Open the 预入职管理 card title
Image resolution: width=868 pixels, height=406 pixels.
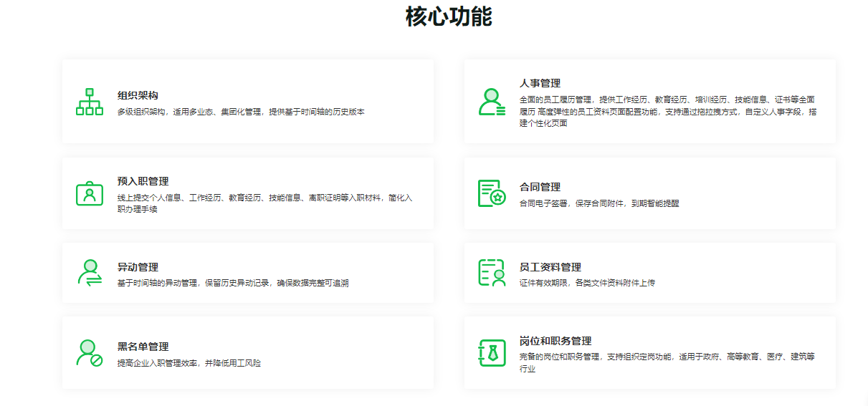pos(143,181)
